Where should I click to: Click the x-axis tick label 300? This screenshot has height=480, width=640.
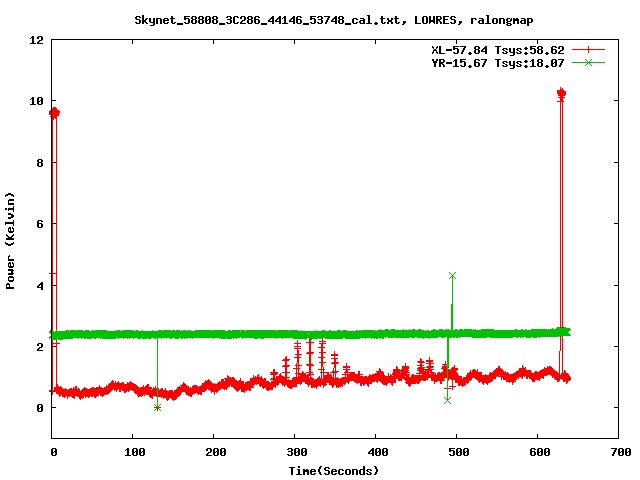pyautogui.click(x=296, y=452)
